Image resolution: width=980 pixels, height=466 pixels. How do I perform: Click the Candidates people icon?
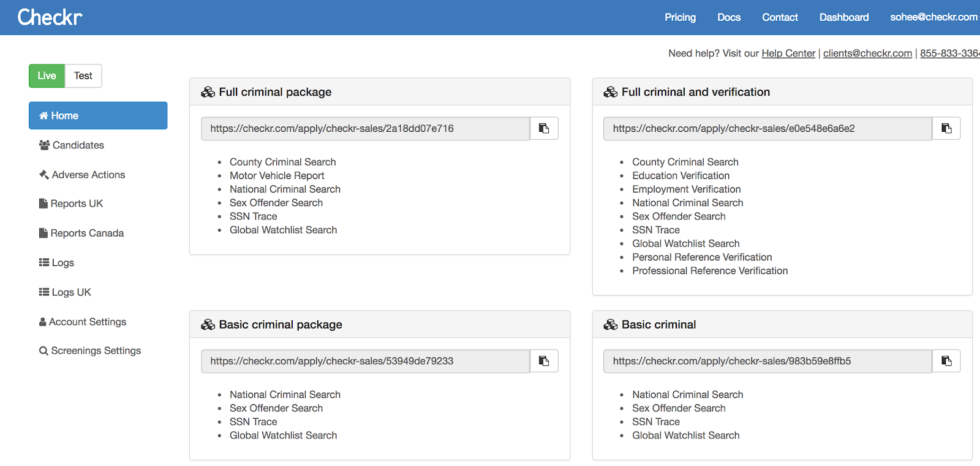coord(44,145)
